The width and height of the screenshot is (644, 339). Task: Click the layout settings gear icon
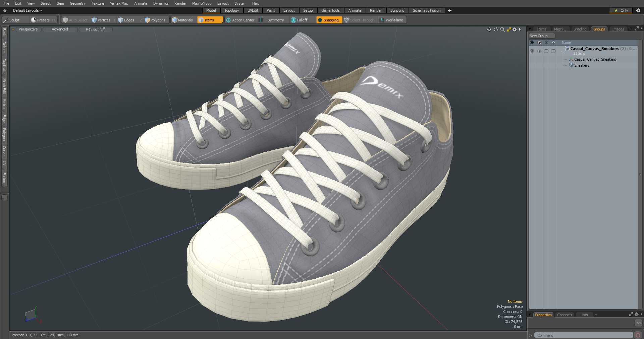click(638, 10)
